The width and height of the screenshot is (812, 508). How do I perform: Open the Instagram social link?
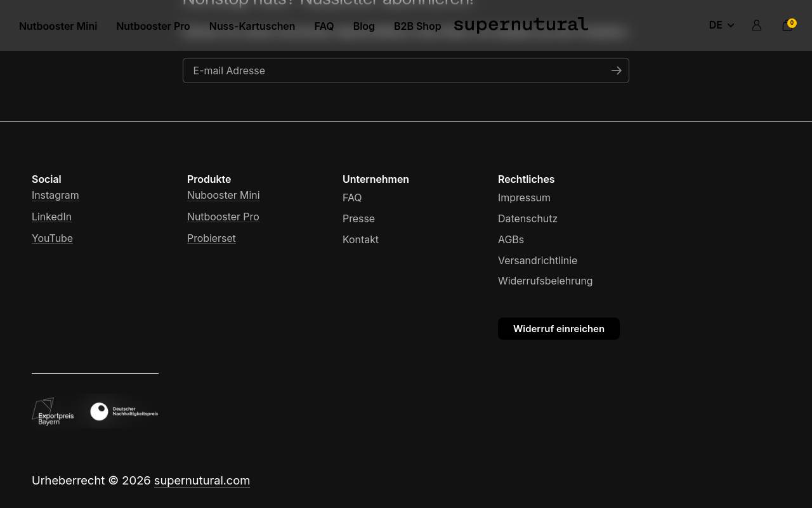point(55,195)
